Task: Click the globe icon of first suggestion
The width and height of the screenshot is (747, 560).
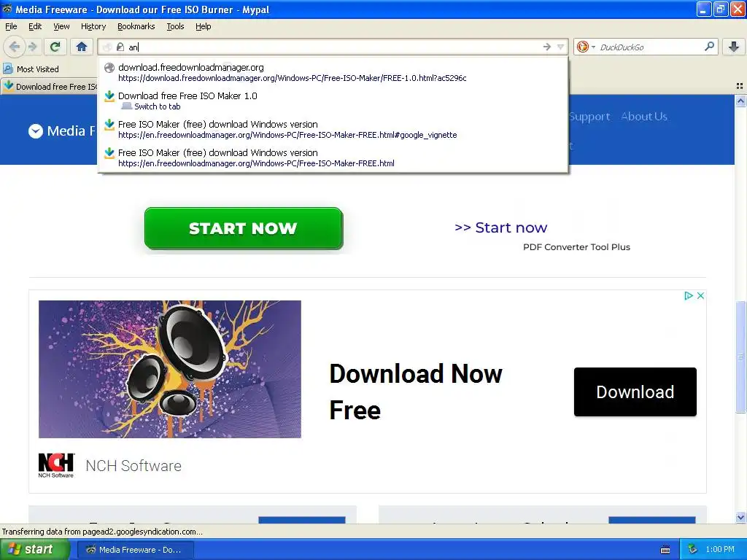Action: pos(109,68)
